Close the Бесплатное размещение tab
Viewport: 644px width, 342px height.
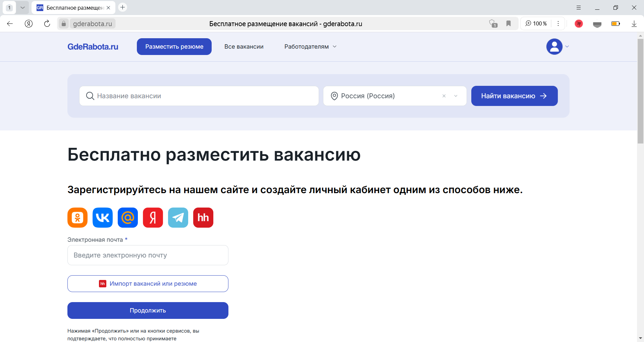click(108, 8)
